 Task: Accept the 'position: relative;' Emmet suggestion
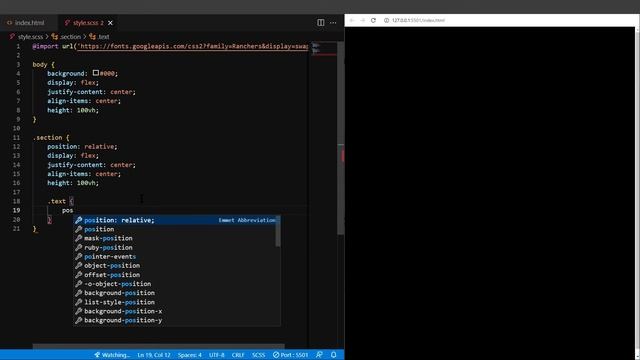(176, 220)
